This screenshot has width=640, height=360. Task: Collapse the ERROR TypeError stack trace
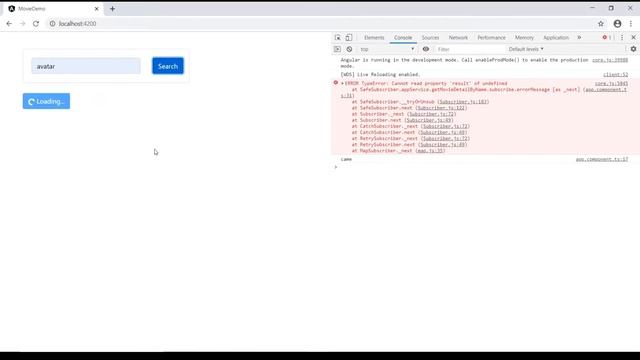[342, 83]
